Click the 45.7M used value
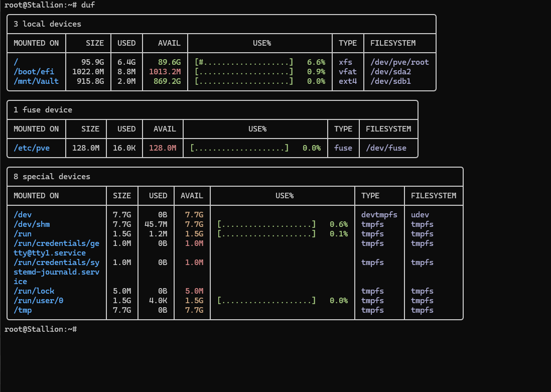The height and width of the screenshot is (392, 551). pyautogui.click(x=156, y=224)
